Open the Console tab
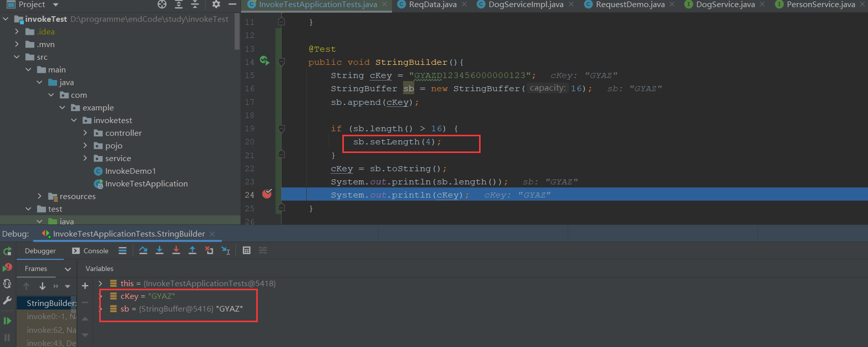The image size is (868, 347). pos(90,251)
